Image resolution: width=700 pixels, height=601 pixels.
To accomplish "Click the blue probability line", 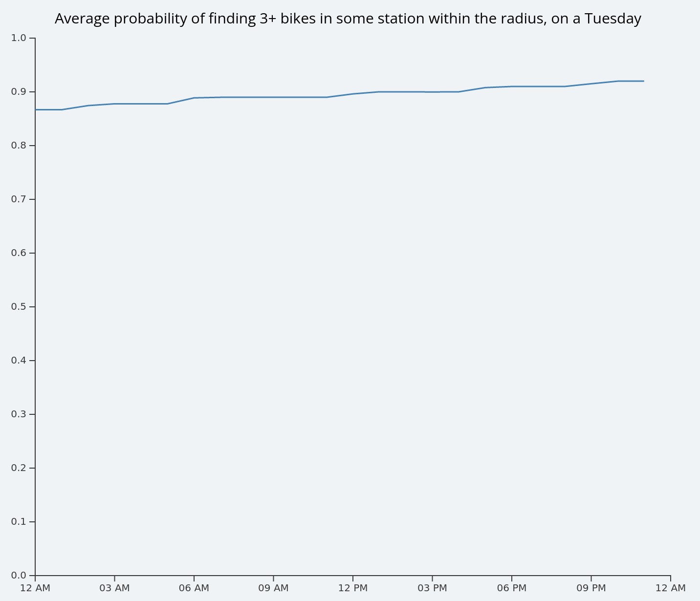I will (x=274, y=97).
